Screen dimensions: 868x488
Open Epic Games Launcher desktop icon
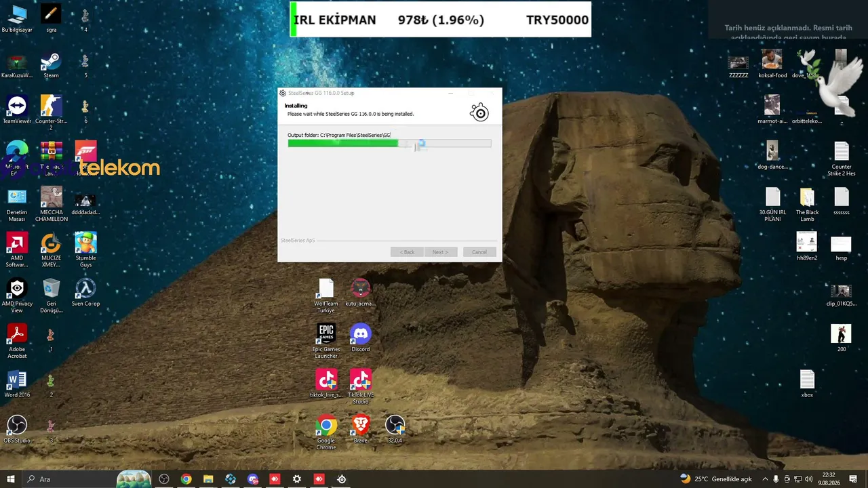click(326, 342)
